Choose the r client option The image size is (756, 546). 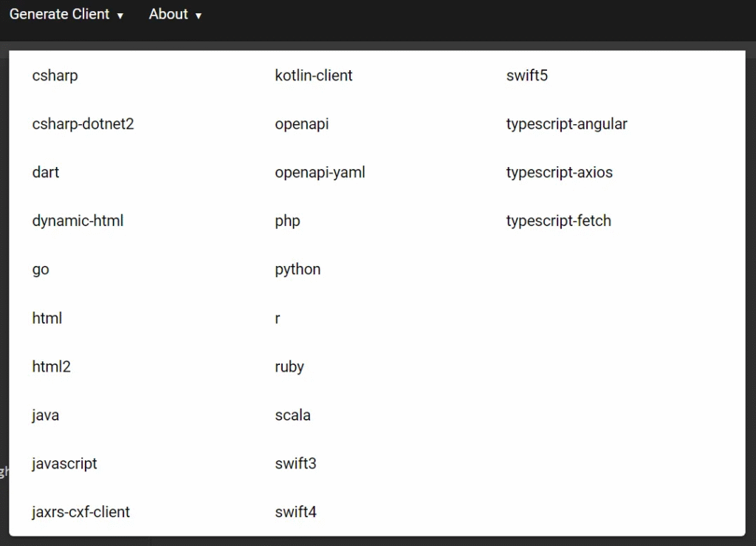278,318
